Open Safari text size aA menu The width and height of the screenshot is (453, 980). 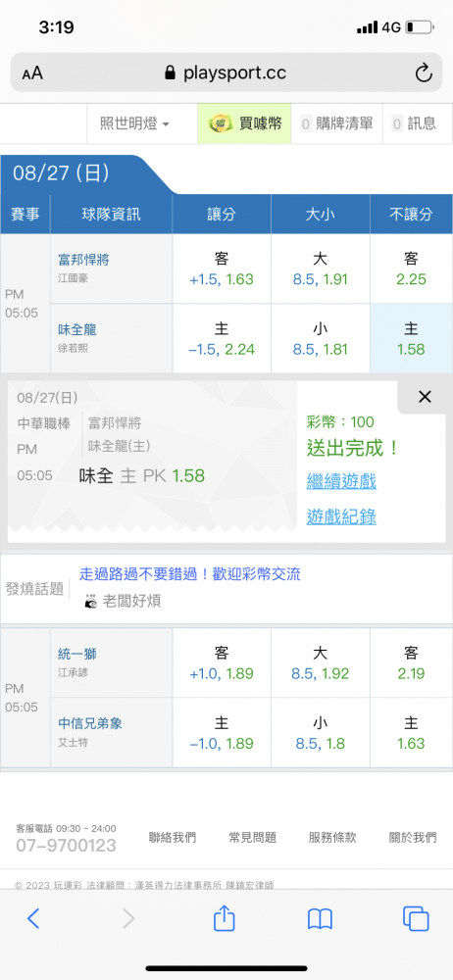click(32, 73)
